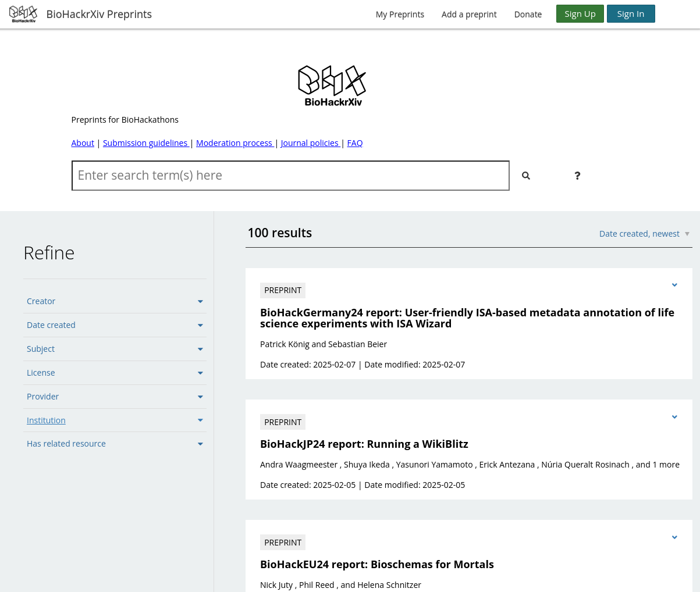The height and width of the screenshot is (592, 700).
Task: Open the BioHackJP24 Running a WikiBlitz title
Action: tap(364, 444)
